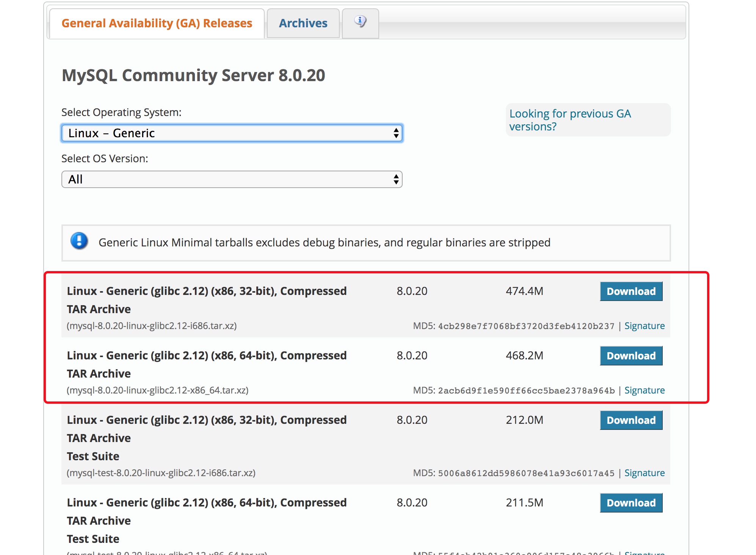
Task: Open the Select OS Version dropdown
Action: (x=232, y=179)
